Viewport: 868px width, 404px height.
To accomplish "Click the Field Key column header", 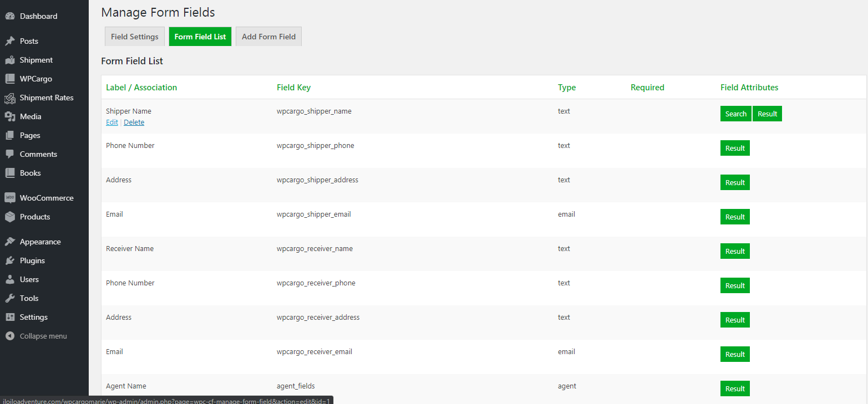I will [293, 88].
